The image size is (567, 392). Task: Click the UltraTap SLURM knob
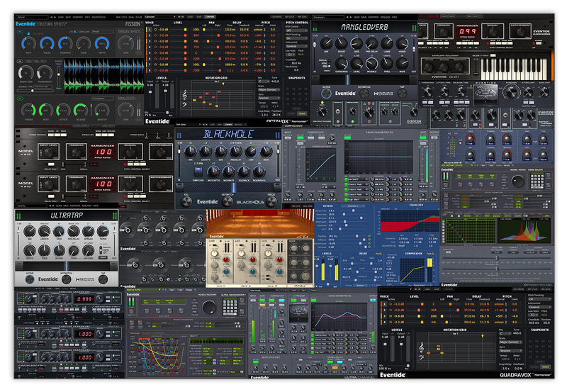59,250
